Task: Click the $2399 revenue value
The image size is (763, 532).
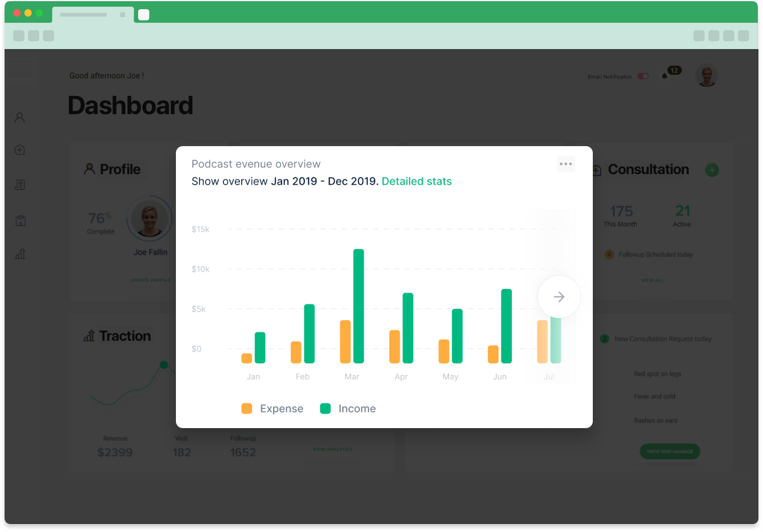Action: 115,453
